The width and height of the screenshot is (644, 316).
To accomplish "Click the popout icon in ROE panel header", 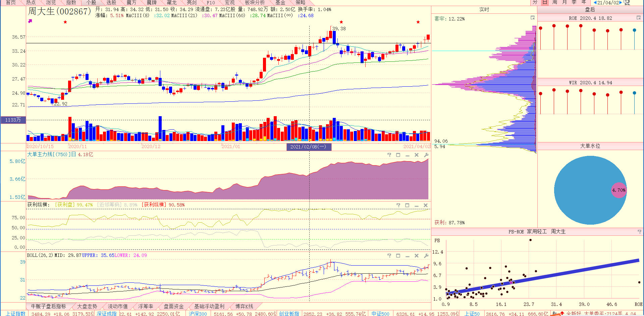I will point(639,18).
